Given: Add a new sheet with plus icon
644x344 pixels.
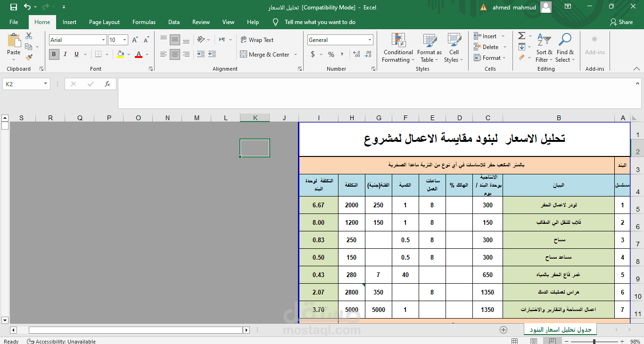Looking at the screenshot, I should [x=504, y=329].
